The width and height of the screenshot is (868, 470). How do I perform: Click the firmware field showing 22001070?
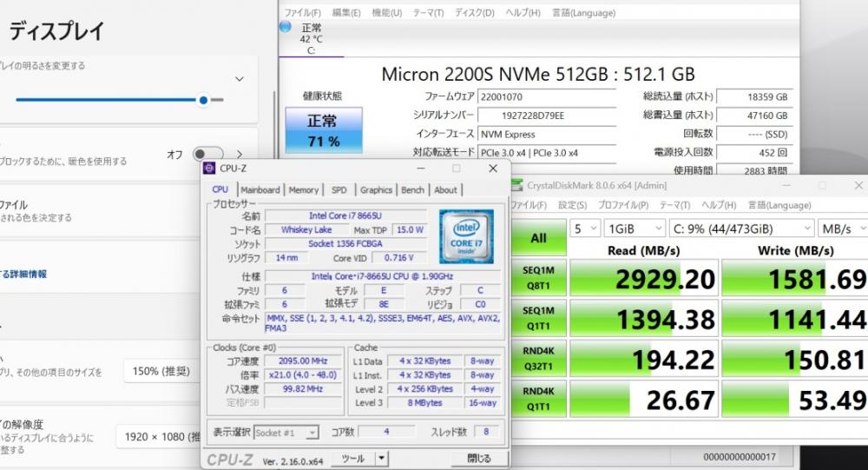(x=546, y=96)
